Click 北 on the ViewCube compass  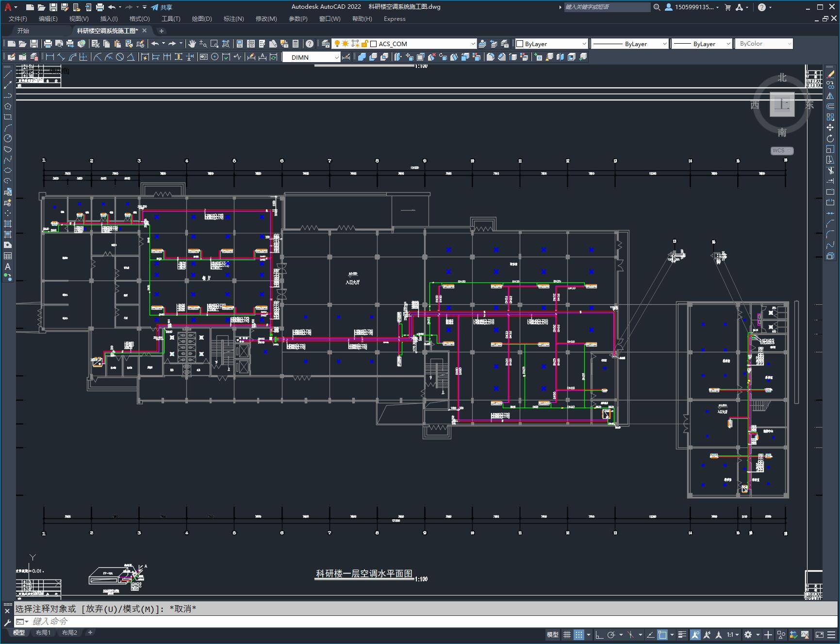(782, 78)
